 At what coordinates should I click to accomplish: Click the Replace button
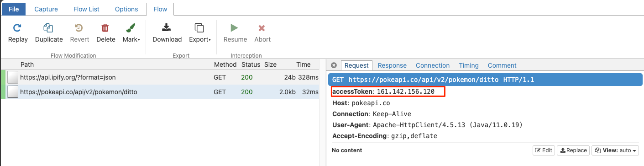(x=573, y=150)
